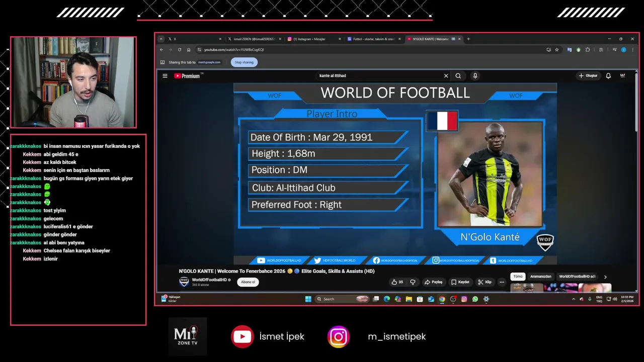Click the Yaklaşan Karlar weather widget
The height and width of the screenshot is (362, 644).
(x=171, y=299)
